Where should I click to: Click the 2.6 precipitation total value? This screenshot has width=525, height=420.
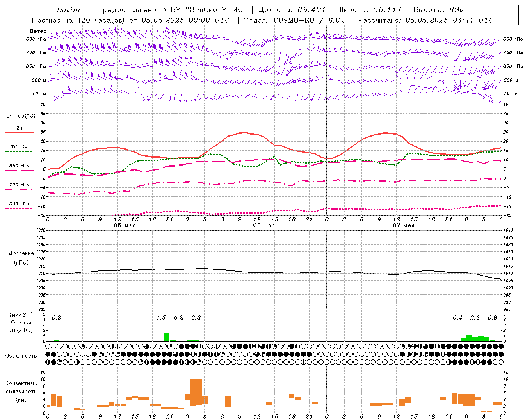(475, 317)
